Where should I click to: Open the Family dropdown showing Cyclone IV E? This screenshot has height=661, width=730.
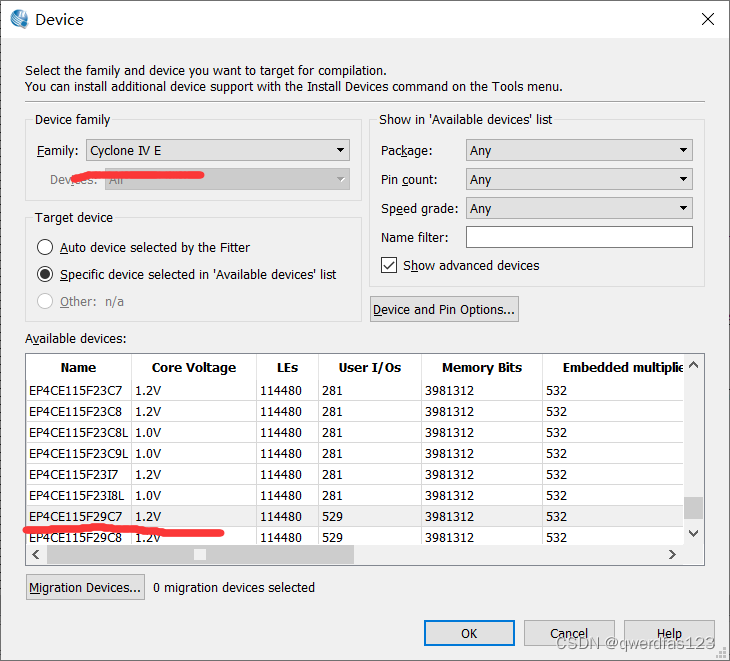point(218,150)
